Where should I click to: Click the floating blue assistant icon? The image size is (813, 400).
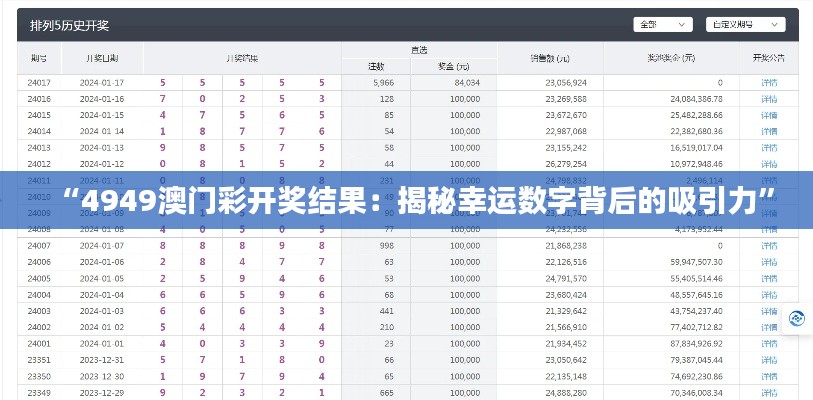(797, 318)
